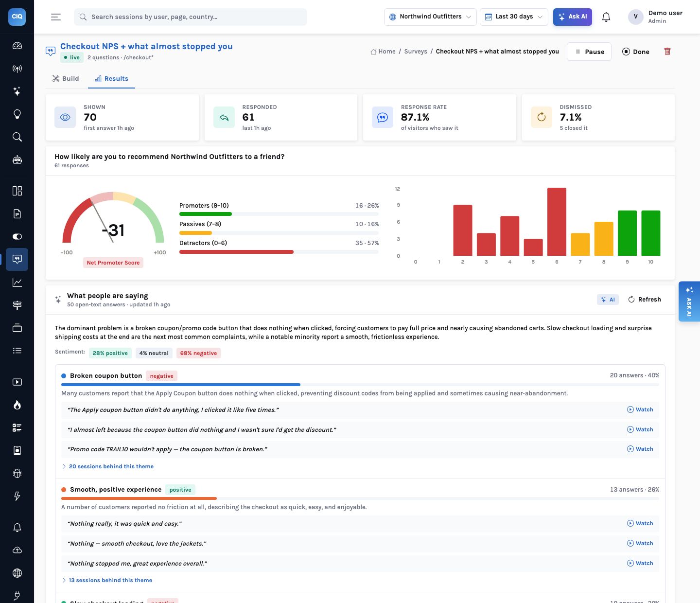Open the layout dashboards sidebar icon
Image resolution: width=700 pixels, height=603 pixels.
pos(17,191)
